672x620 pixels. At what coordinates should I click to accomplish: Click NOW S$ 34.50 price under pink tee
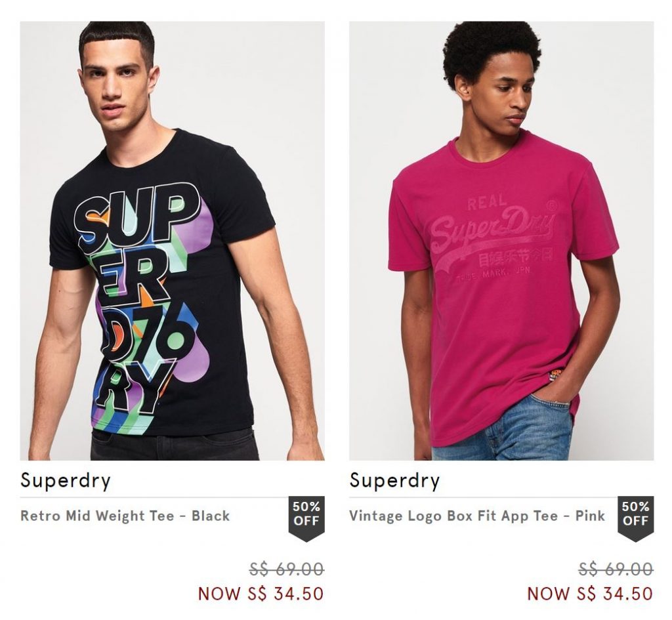pos(589,594)
